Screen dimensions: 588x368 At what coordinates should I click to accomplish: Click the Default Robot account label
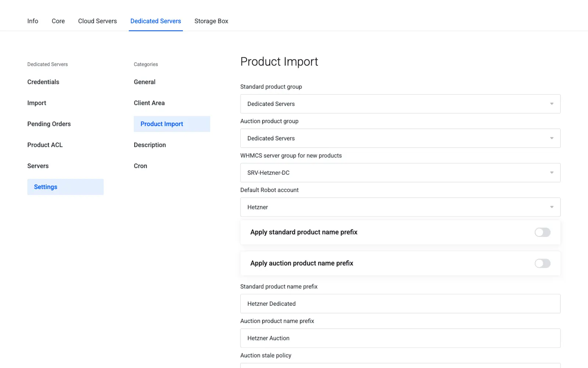tap(269, 190)
